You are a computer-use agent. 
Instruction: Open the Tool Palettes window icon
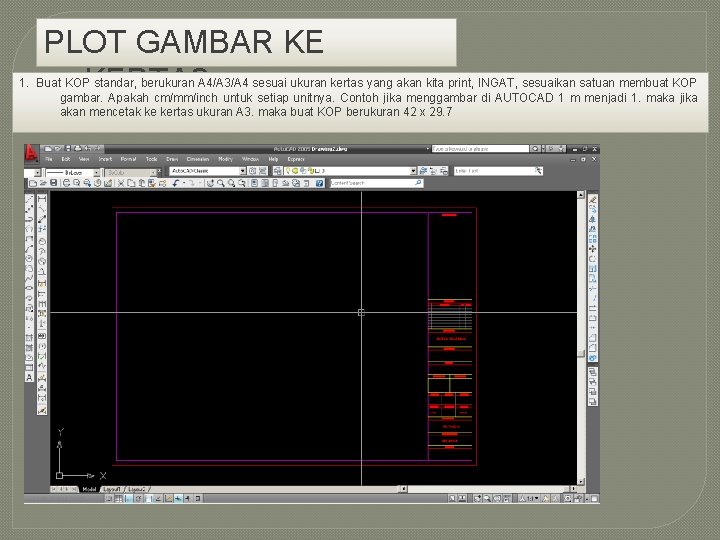(x=275, y=183)
